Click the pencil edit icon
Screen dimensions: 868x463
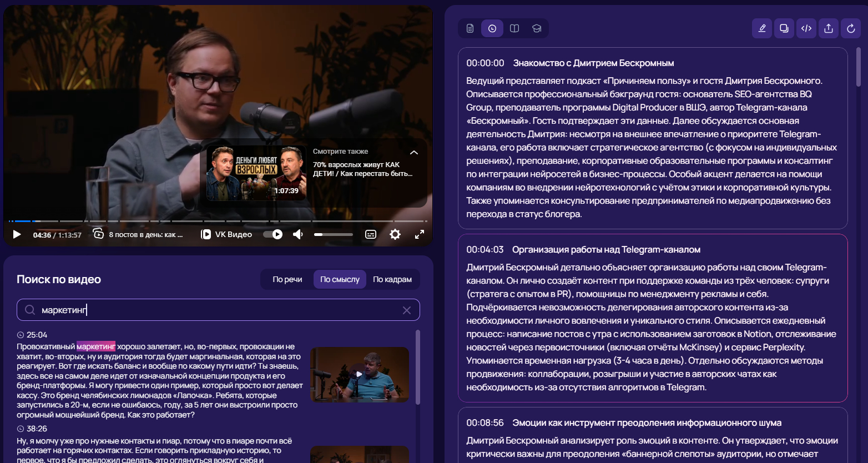click(762, 28)
